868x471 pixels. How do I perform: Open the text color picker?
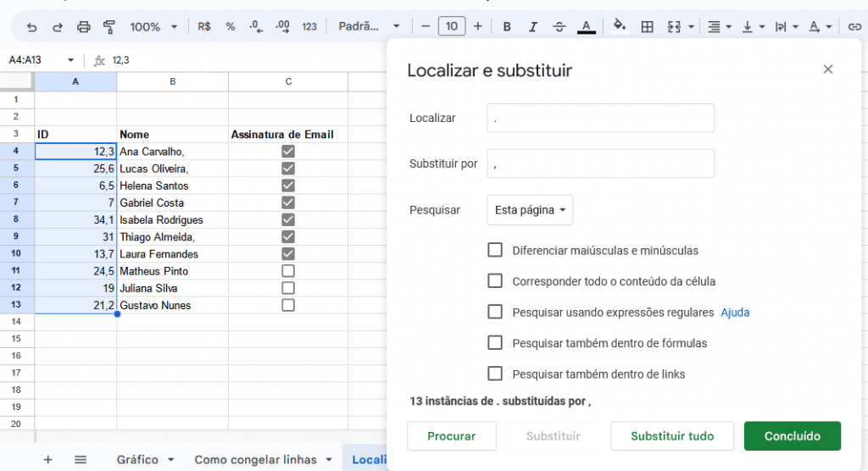tap(586, 26)
